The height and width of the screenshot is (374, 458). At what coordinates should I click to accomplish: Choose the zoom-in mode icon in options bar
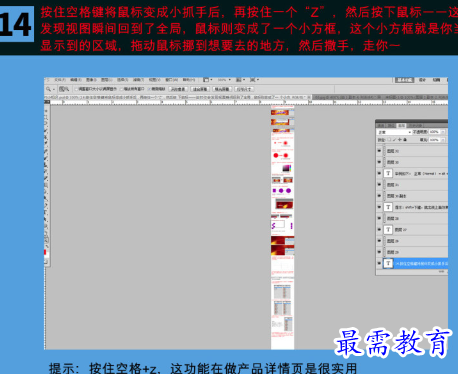click(x=61, y=89)
